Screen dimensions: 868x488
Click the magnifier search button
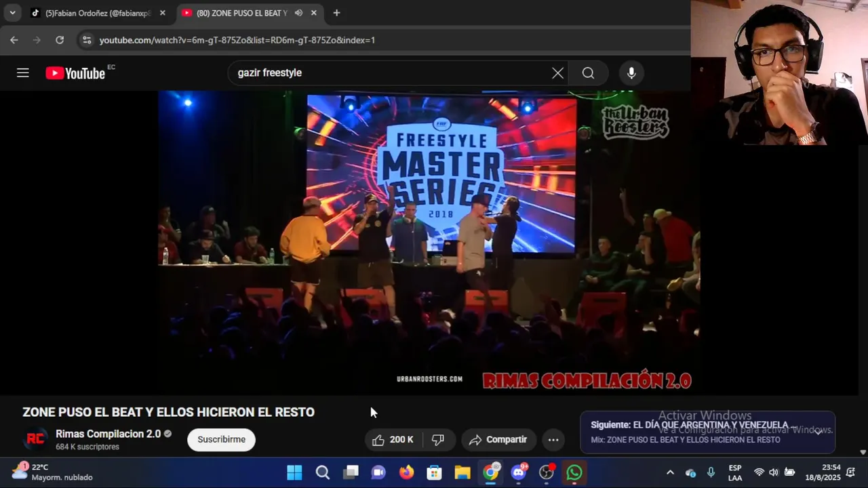(588, 73)
